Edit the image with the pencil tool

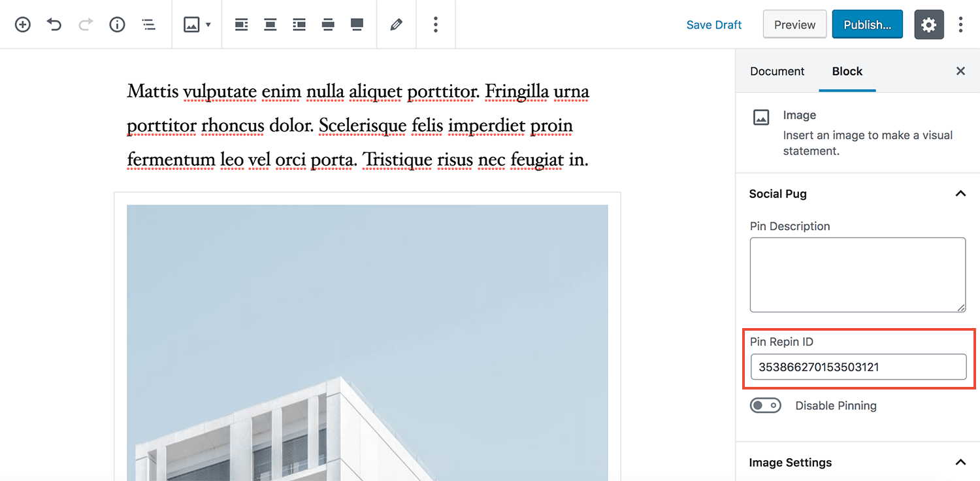point(396,24)
